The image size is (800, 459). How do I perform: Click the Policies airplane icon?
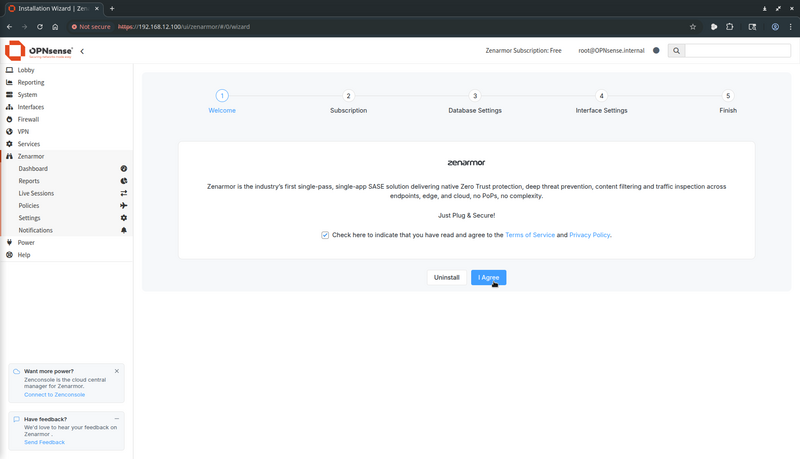click(123, 206)
